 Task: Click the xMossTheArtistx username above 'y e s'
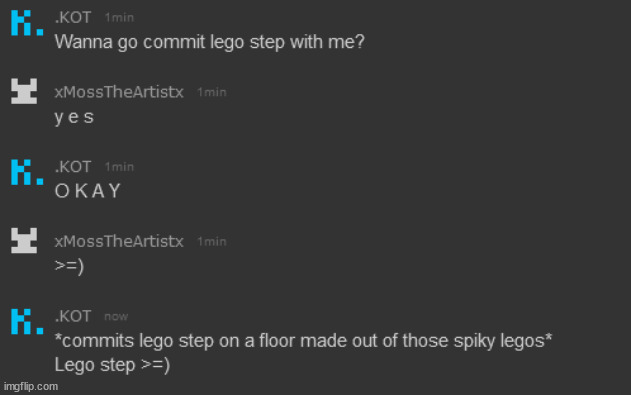pyautogui.click(x=119, y=92)
